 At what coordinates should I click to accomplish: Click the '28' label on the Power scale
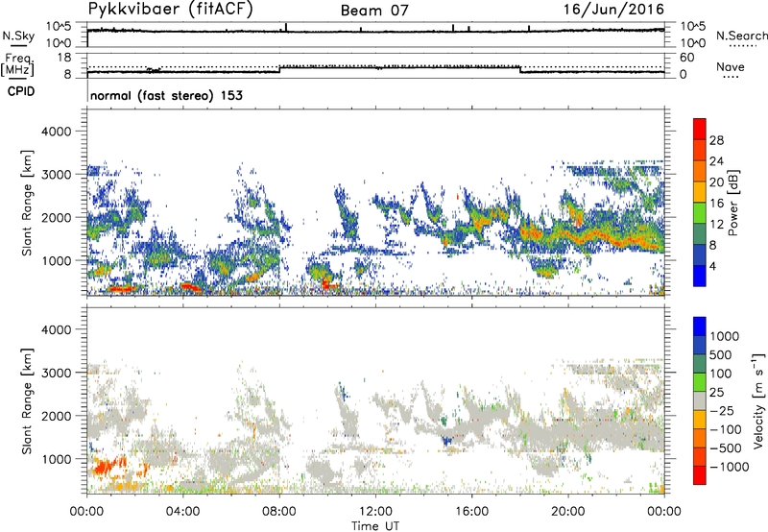[x=716, y=140]
